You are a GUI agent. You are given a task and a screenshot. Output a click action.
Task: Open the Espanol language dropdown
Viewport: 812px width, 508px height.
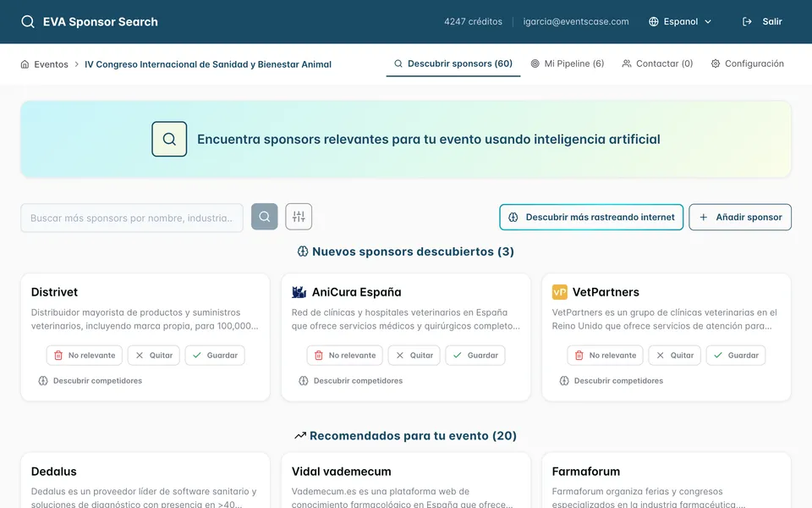click(x=680, y=21)
